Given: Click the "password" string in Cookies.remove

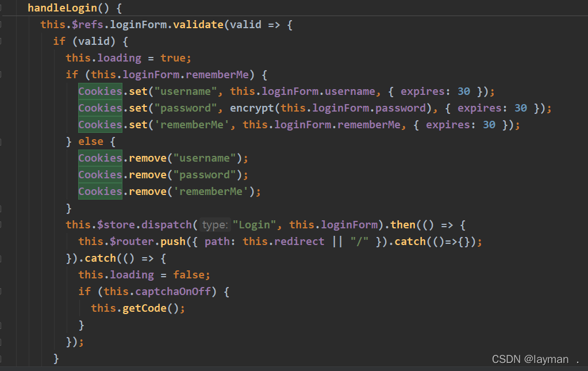Looking at the screenshot, I should point(205,175).
